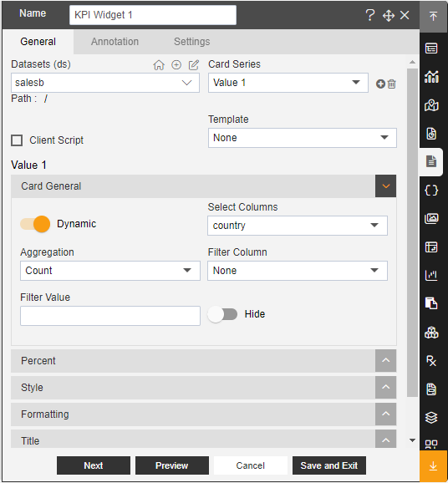Delete card series with trash icon
This screenshot has width=448, height=483.
pos(392,84)
